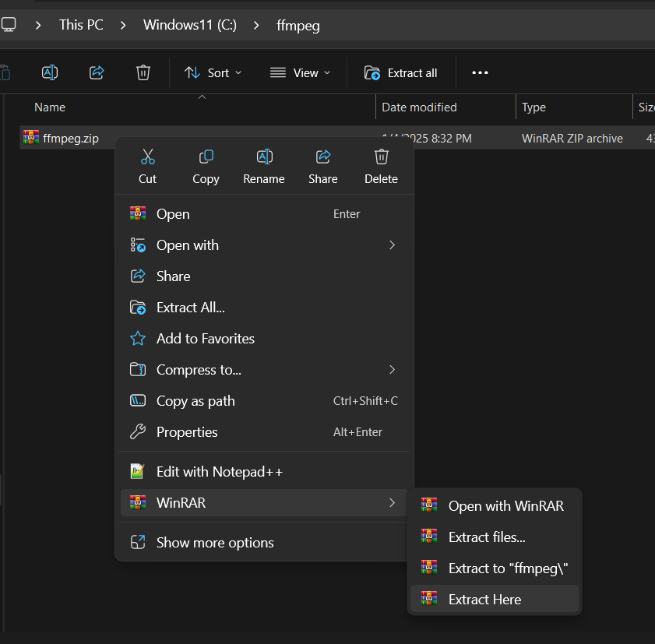Click chevron after Windows11 (C:) in breadcrumb
The width and height of the screenshot is (655, 644).
tap(256, 26)
